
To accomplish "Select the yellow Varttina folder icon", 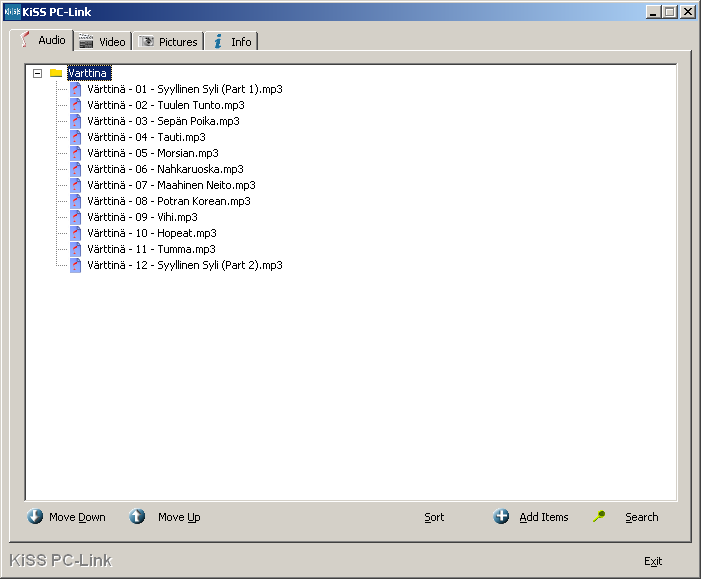I will tap(56, 73).
